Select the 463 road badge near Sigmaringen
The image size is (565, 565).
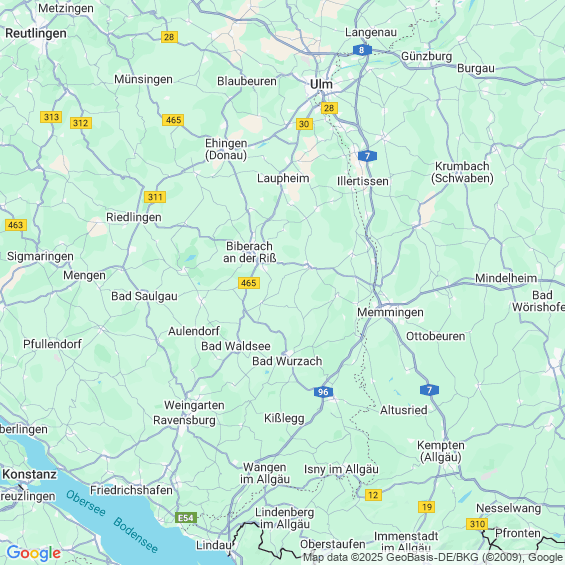16,225
